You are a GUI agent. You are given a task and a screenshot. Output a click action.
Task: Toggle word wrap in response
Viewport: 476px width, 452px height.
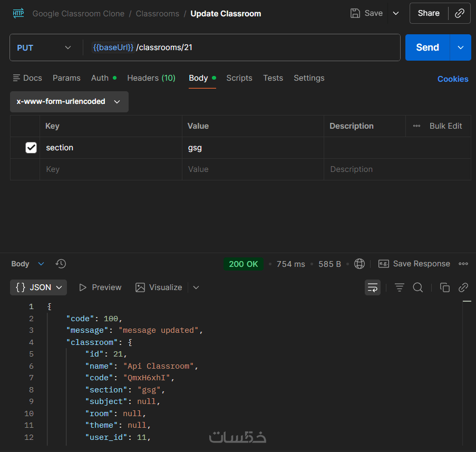[373, 287]
